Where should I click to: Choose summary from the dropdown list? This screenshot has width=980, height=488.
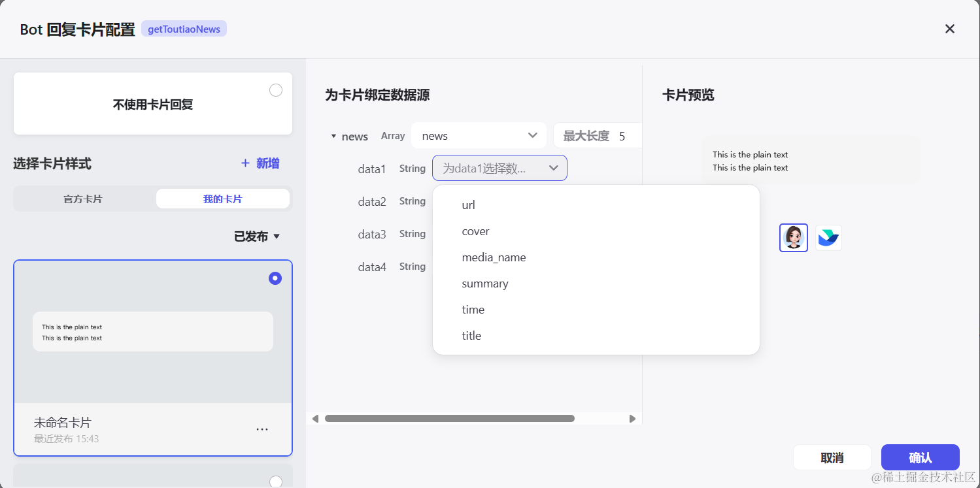click(596, 284)
